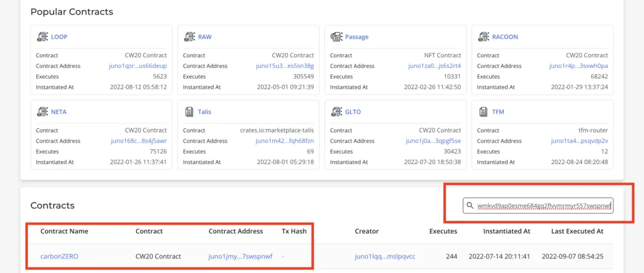Open the Passage contract link
The width and height of the screenshot is (644, 273).
[x=357, y=37]
